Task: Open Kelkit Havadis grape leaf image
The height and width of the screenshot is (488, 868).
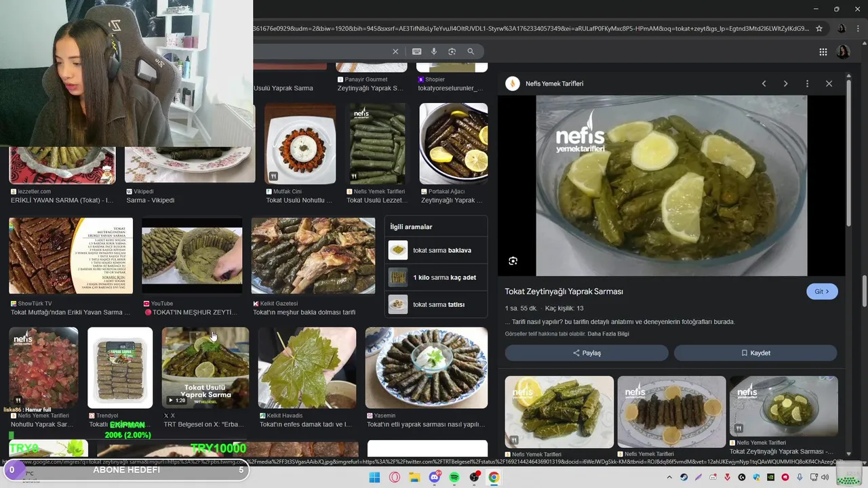Action: point(307,367)
